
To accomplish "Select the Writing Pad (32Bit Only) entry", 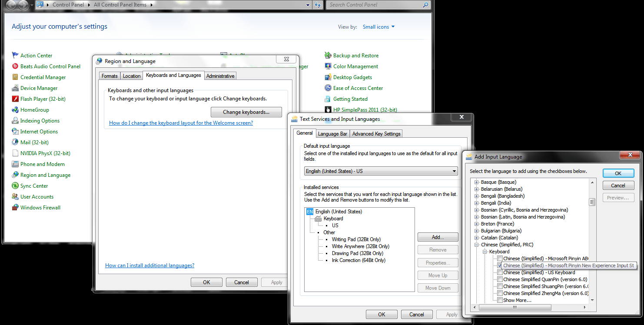I will click(356, 239).
